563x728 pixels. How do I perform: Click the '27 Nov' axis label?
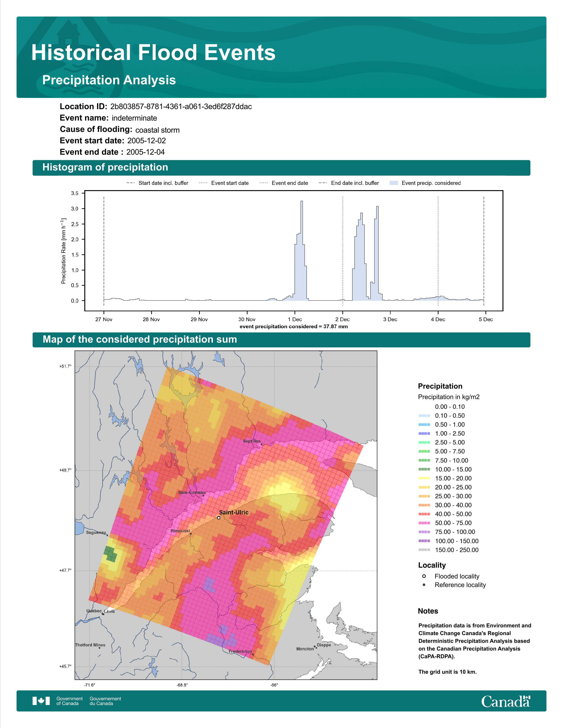pos(104,319)
